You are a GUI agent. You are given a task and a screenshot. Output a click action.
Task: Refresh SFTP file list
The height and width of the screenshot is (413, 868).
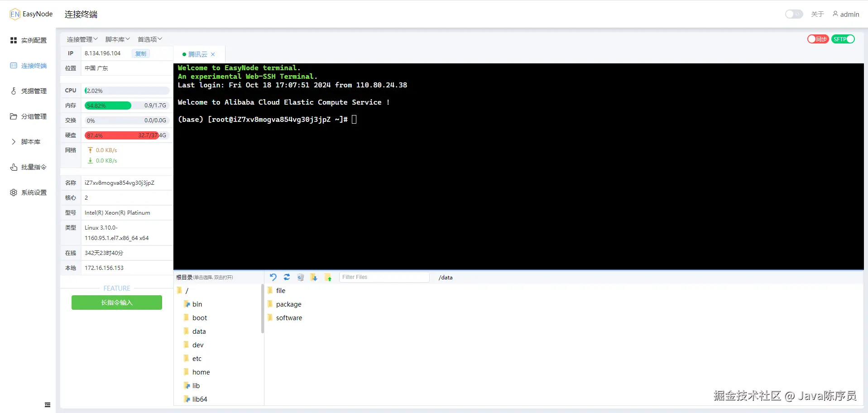pos(287,277)
